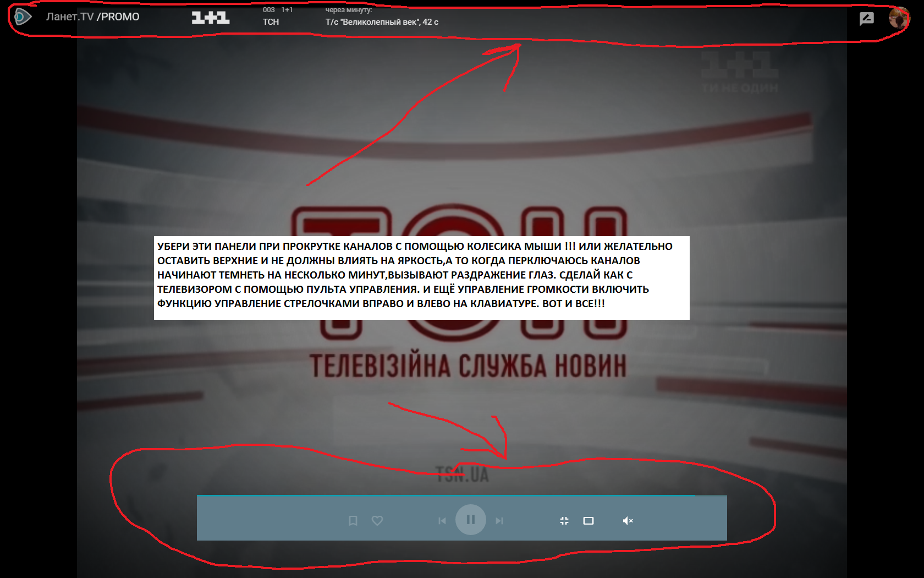Click the Ланет.TV logo icon
The height and width of the screenshot is (578, 924).
tap(23, 17)
